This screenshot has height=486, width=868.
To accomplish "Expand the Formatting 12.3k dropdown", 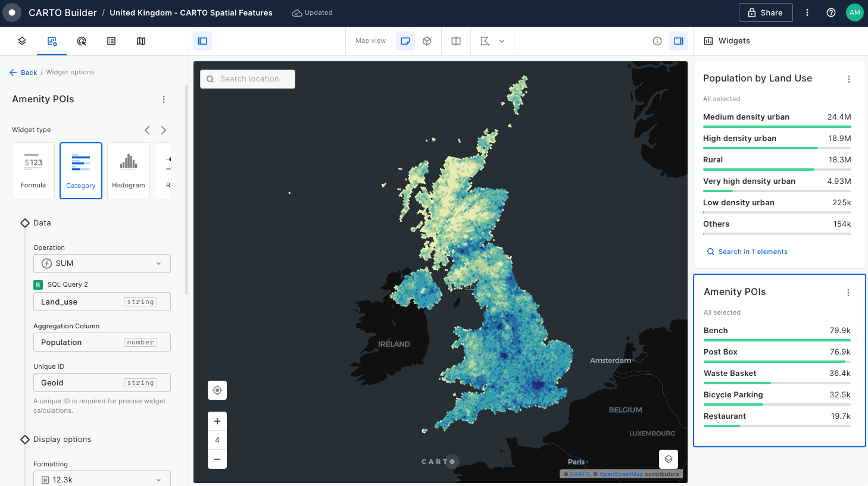I will pos(102,479).
